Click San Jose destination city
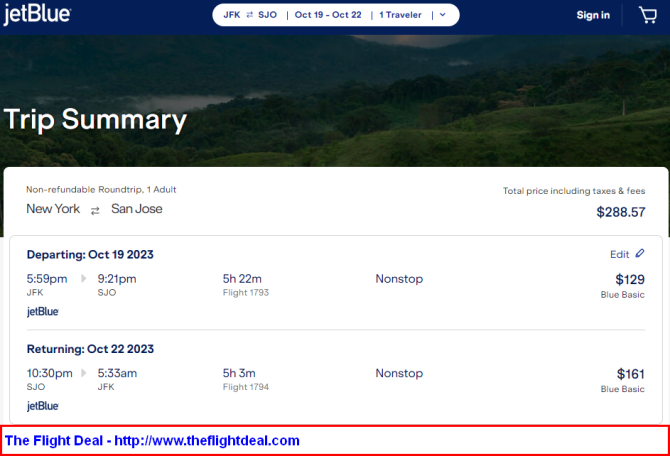This screenshot has width=670, height=456. (x=137, y=209)
